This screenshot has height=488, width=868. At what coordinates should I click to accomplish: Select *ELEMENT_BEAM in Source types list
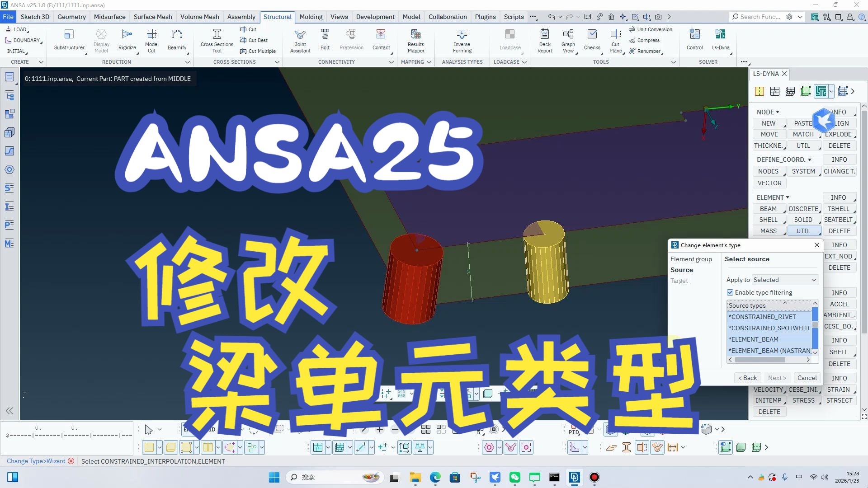754,339
